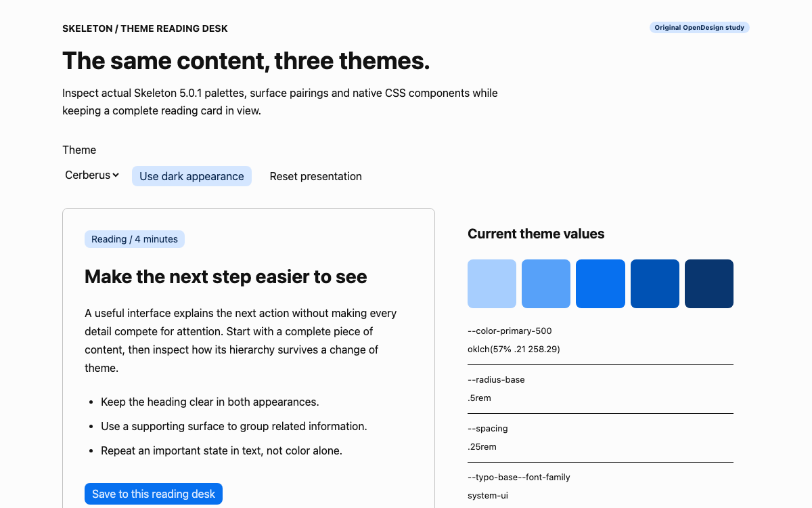Image resolution: width=812 pixels, height=508 pixels.
Task: Select the oklch(57% .21 258.29) value
Action: [514, 350]
